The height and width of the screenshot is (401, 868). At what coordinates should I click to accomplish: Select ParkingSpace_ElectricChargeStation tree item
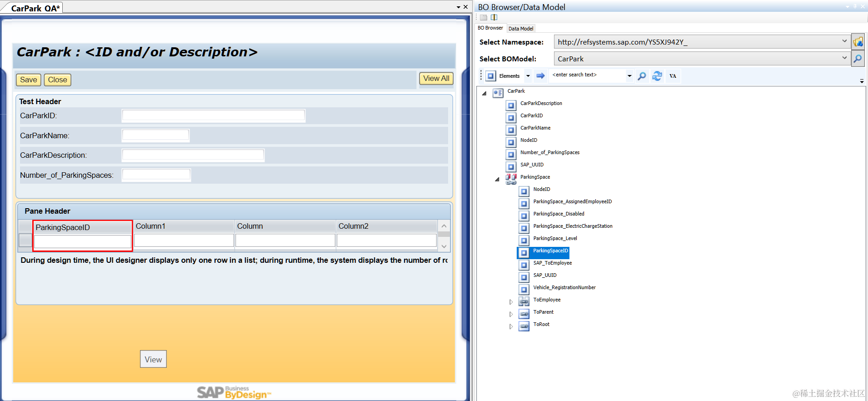click(573, 226)
